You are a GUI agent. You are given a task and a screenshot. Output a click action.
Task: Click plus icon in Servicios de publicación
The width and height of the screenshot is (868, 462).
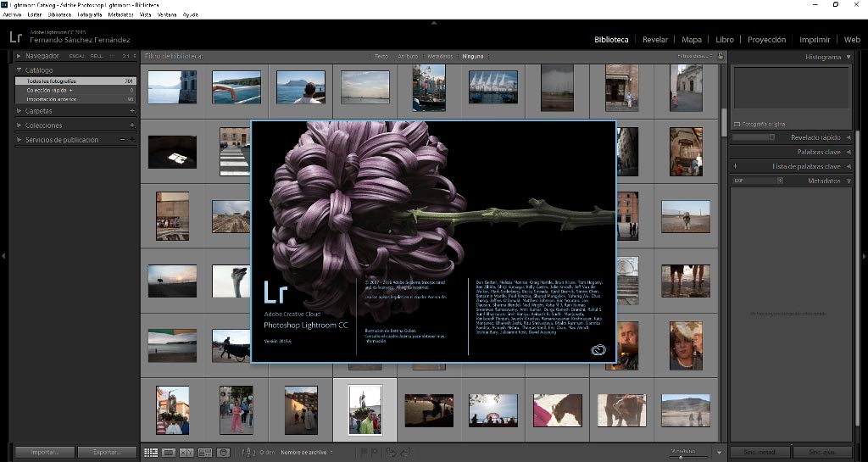click(132, 140)
